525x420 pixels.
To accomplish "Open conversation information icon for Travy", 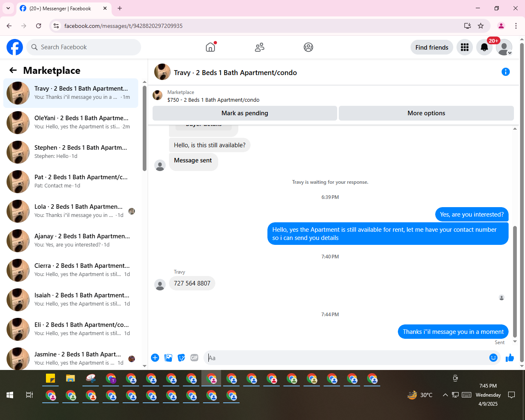I will [506, 72].
